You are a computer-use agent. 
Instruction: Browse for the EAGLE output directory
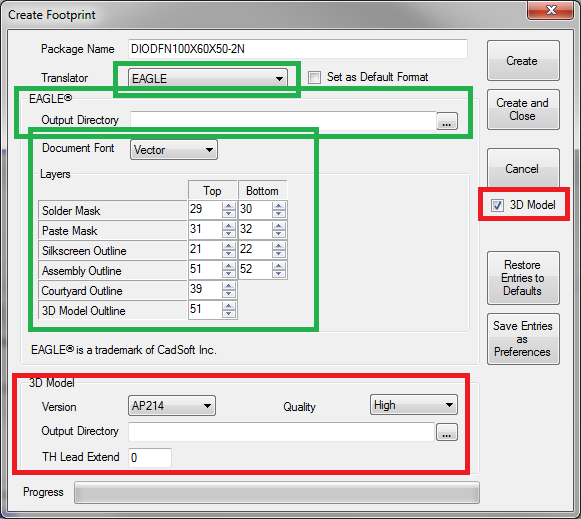pos(447,121)
